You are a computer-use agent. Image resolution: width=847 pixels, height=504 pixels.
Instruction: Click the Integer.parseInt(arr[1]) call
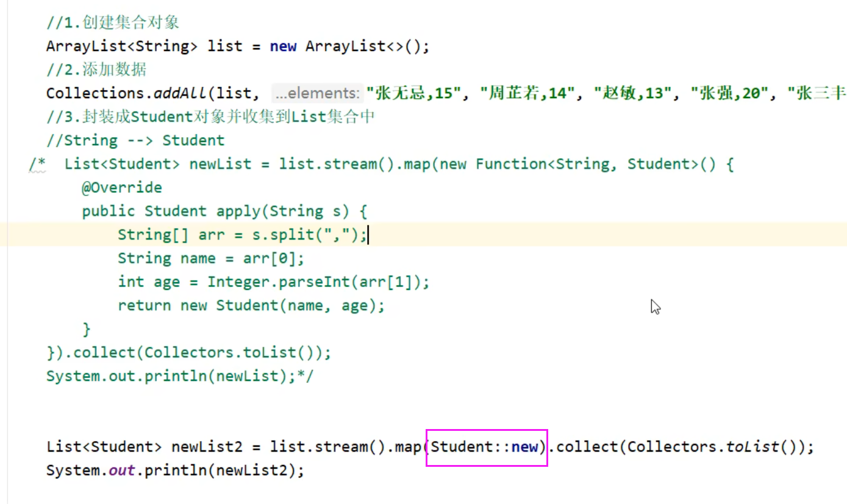(x=317, y=282)
